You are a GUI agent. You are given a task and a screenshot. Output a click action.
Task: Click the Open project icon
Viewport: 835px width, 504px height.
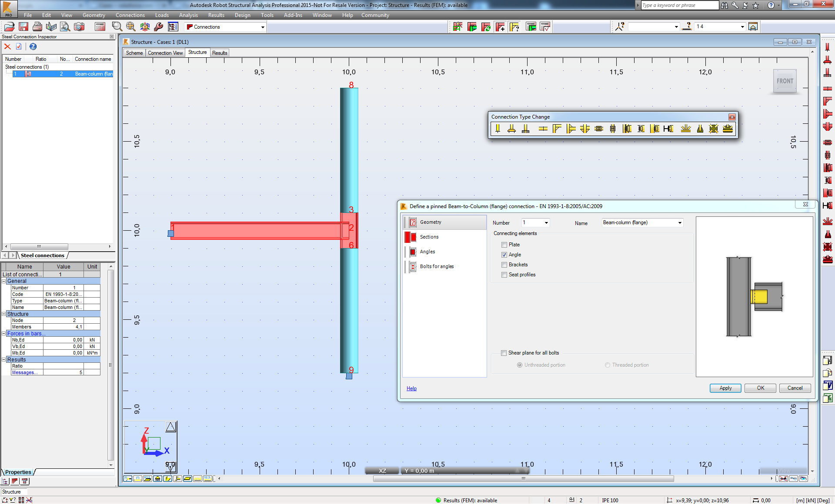(10, 27)
